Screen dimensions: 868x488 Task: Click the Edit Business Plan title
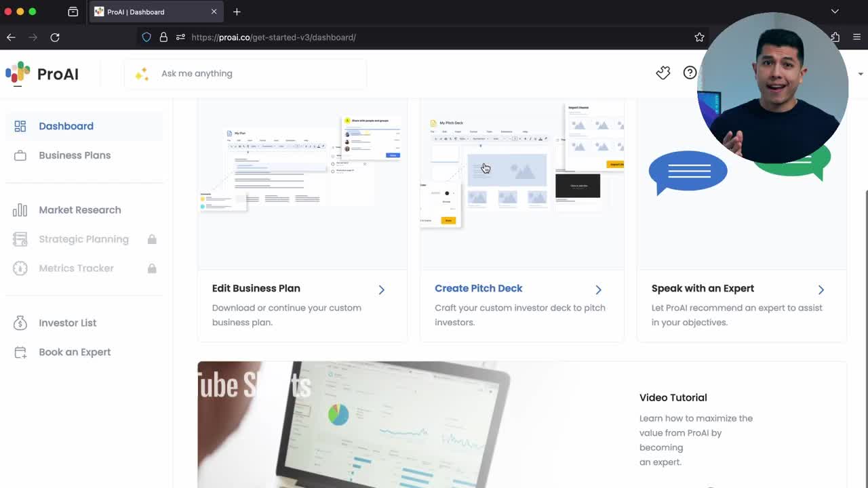[256, 288]
